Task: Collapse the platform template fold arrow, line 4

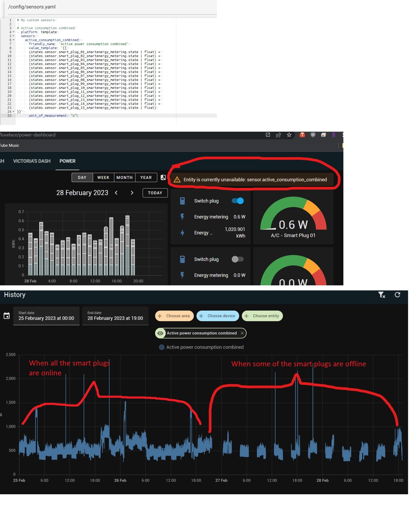Action: pyautogui.click(x=14, y=32)
